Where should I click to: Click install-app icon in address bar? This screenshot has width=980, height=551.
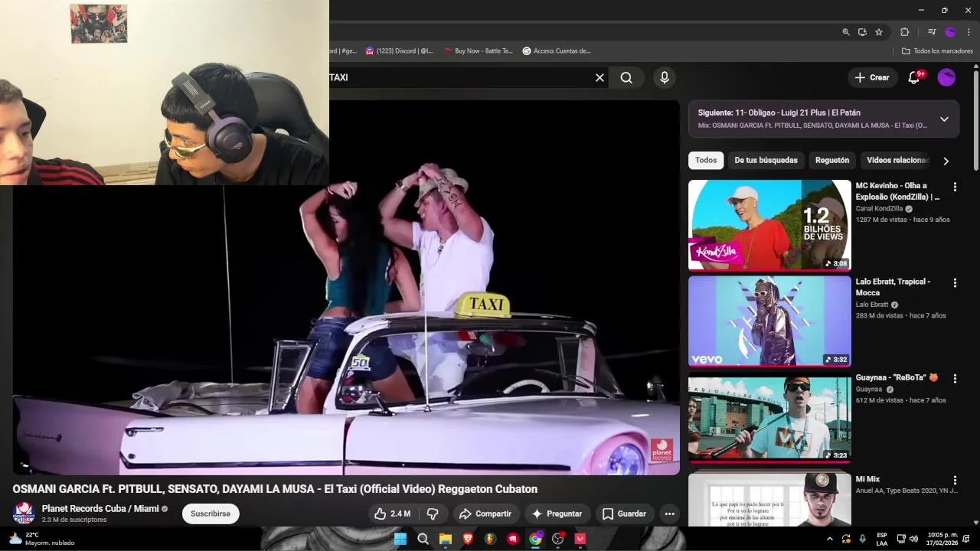(862, 32)
